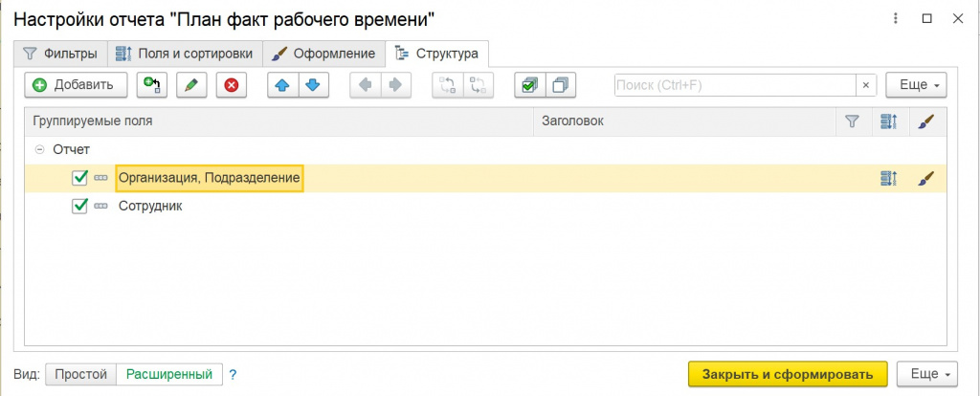Click the green pencil edit icon

click(x=191, y=85)
